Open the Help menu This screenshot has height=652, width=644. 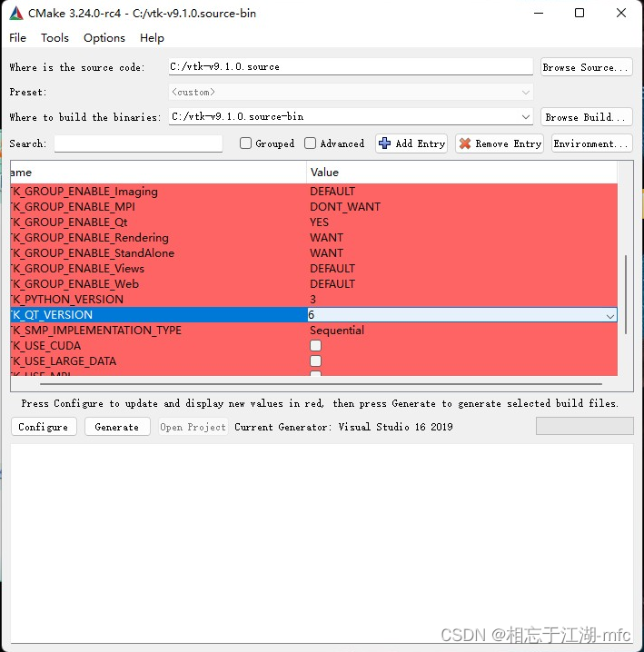152,38
